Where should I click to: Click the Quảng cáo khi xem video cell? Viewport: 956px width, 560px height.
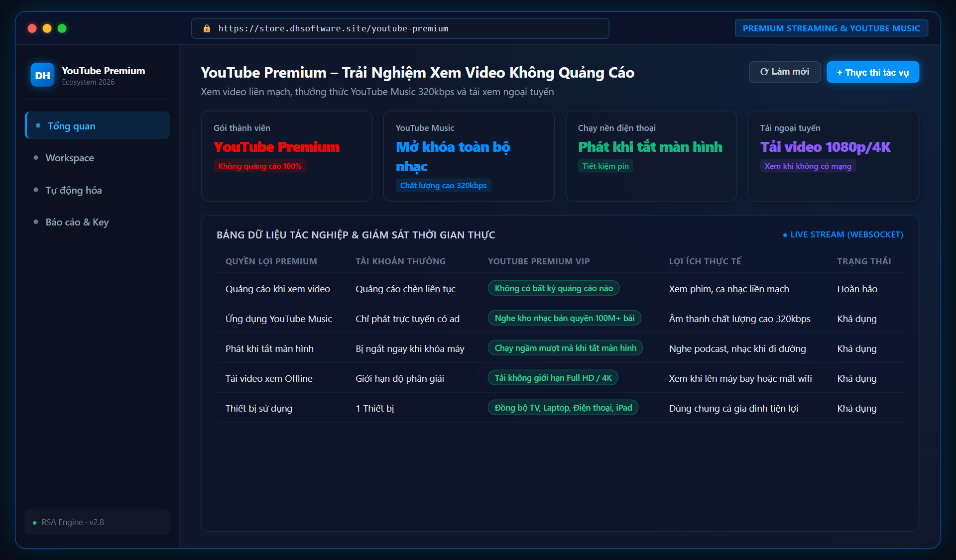click(278, 289)
